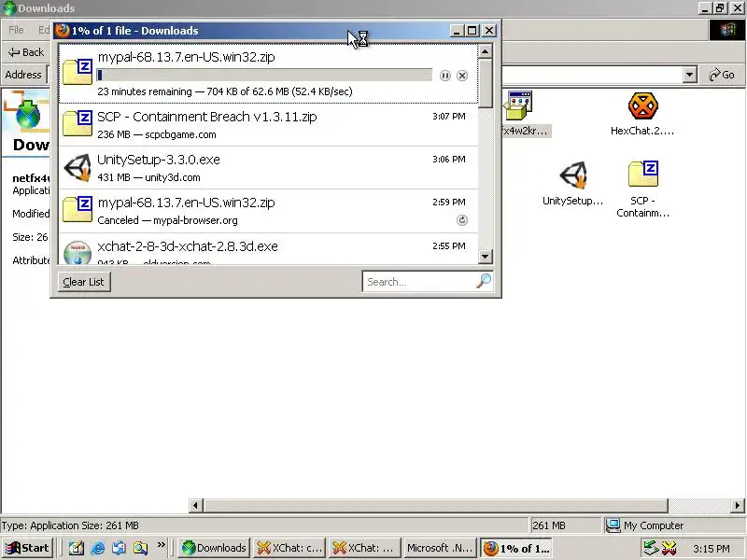The width and height of the screenshot is (747, 560).
Task: Click the Go button next to Address bar
Action: point(721,75)
